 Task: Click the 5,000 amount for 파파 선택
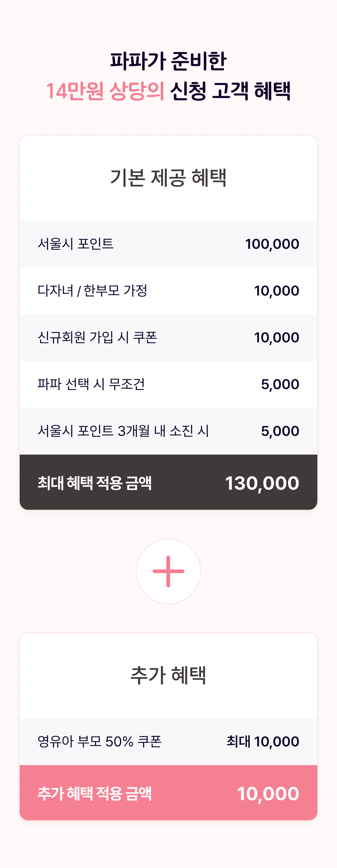(x=280, y=384)
